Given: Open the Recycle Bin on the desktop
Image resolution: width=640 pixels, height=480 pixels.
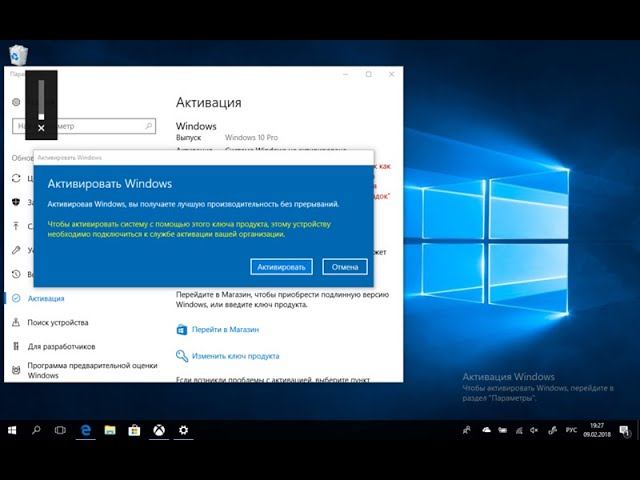Looking at the screenshot, I should (18, 56).
